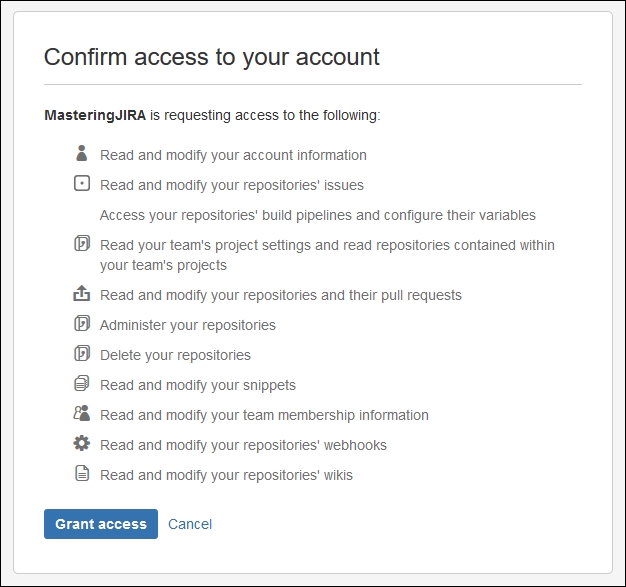
Task: Click the team icon beside team membership information
Action: click(x=81, y=413)
